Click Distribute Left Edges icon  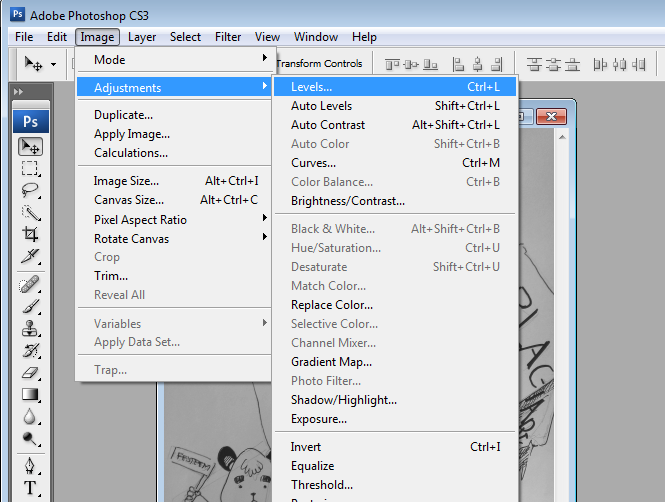[600, 64]
